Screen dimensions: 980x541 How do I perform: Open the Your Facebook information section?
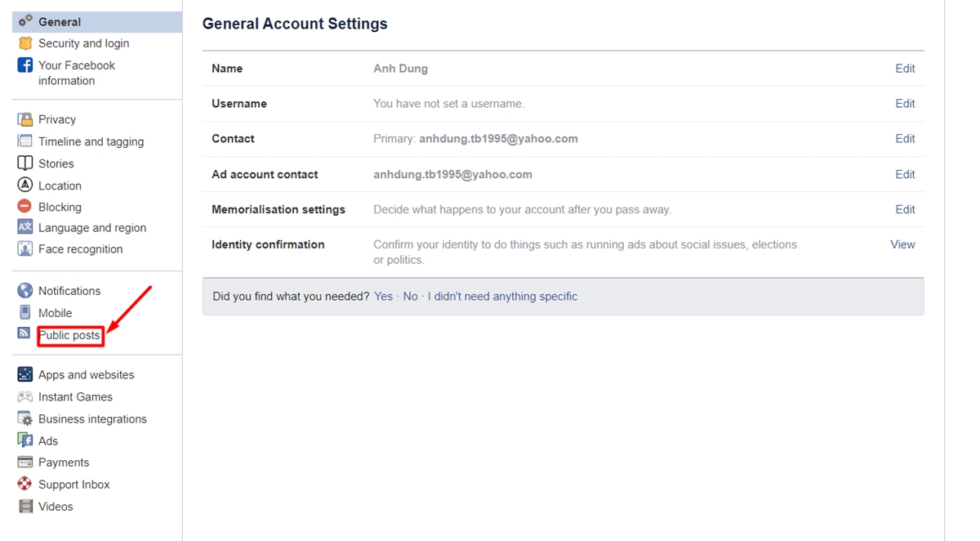pos(76,73)
